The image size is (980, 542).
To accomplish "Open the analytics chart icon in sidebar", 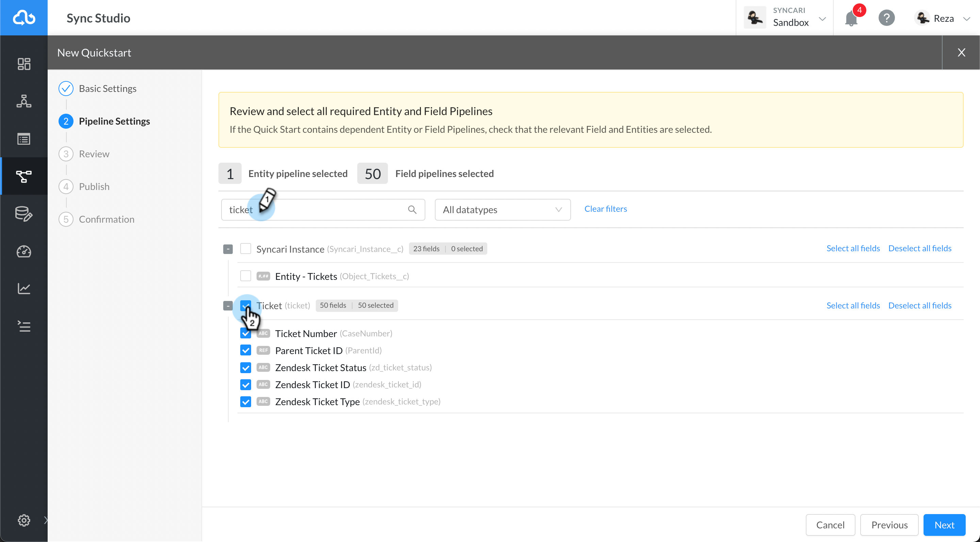I will click(x=24, y=288).
